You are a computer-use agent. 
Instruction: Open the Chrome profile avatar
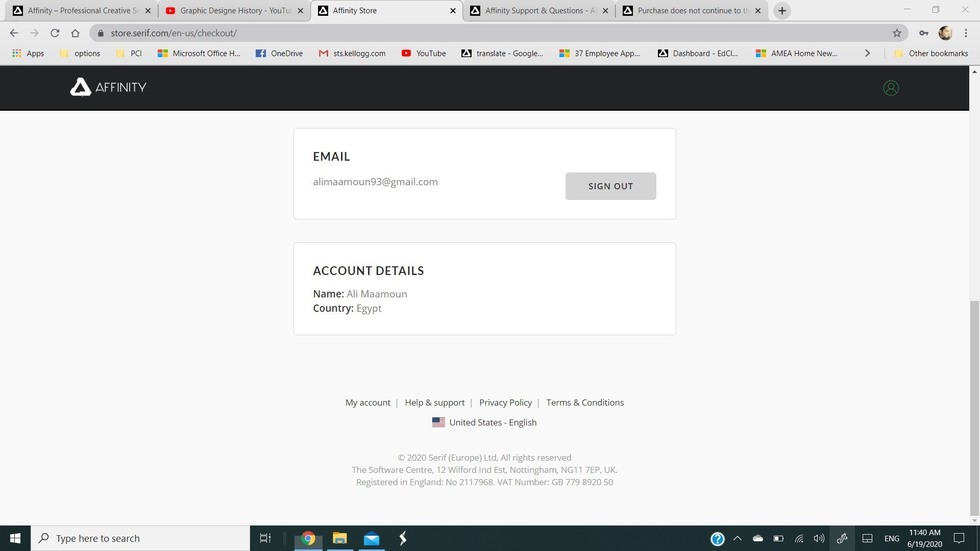click(945, 33)
